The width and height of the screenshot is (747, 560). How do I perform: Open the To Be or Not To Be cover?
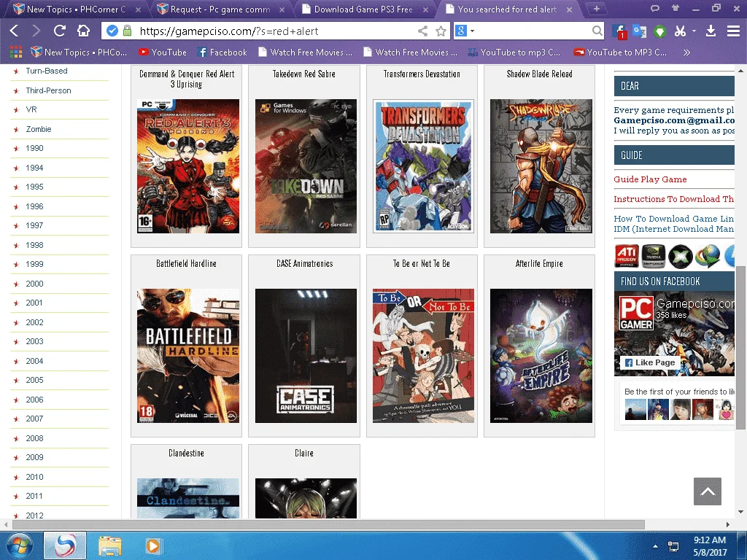pos(423,356)
